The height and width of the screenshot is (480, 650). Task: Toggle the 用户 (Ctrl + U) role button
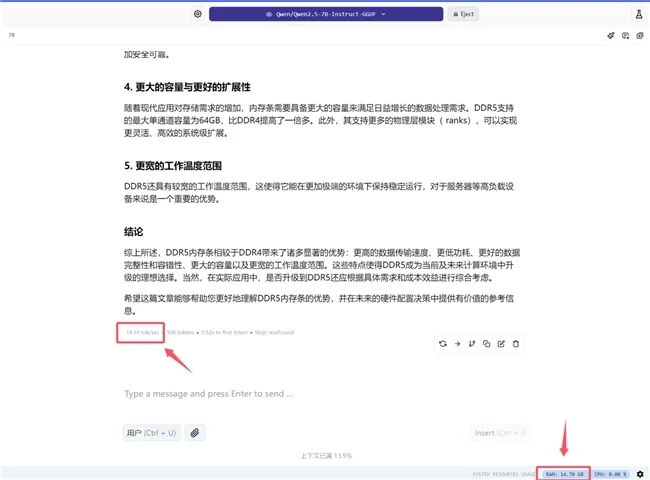150,433
